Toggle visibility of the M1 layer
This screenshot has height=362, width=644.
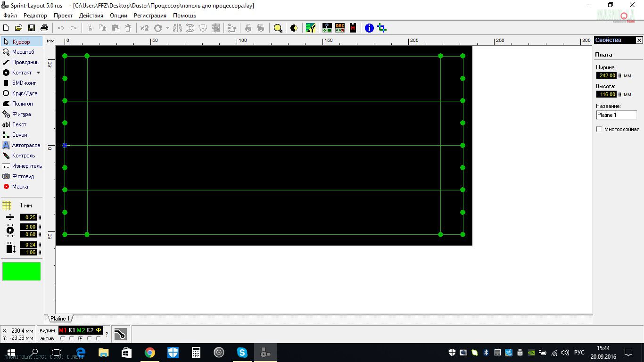[63, 330]
